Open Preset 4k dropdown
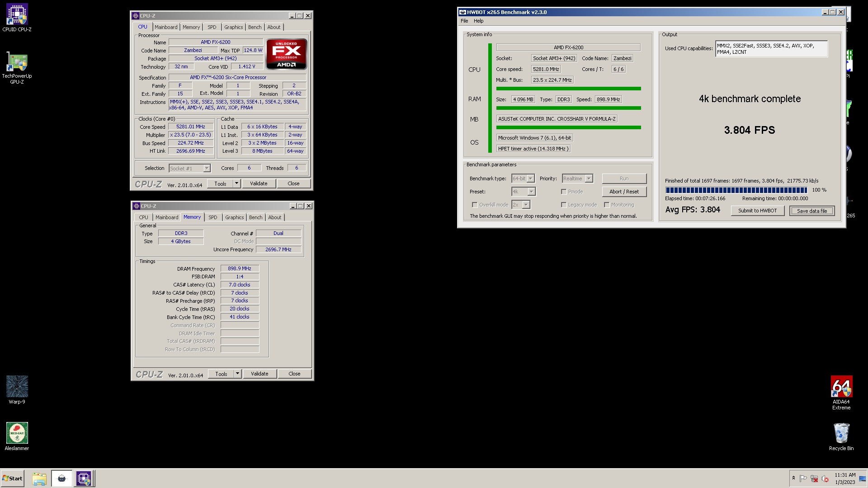Image resolution: width=868 pixels, height=488 pixels. (x=524, y=192)
